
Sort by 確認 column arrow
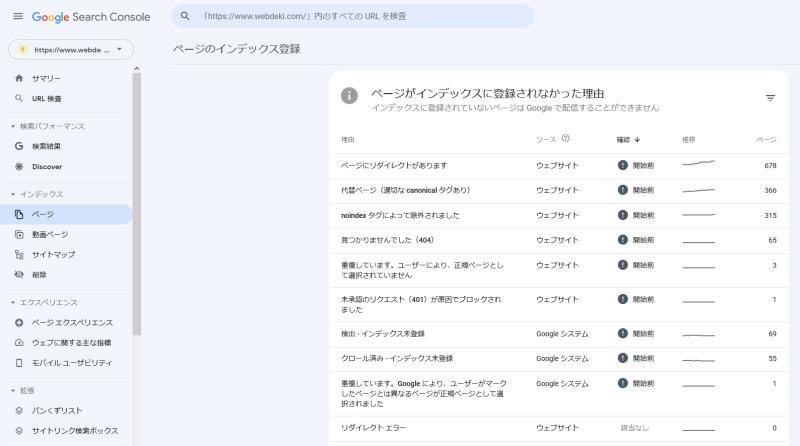(x=637, y=139)
